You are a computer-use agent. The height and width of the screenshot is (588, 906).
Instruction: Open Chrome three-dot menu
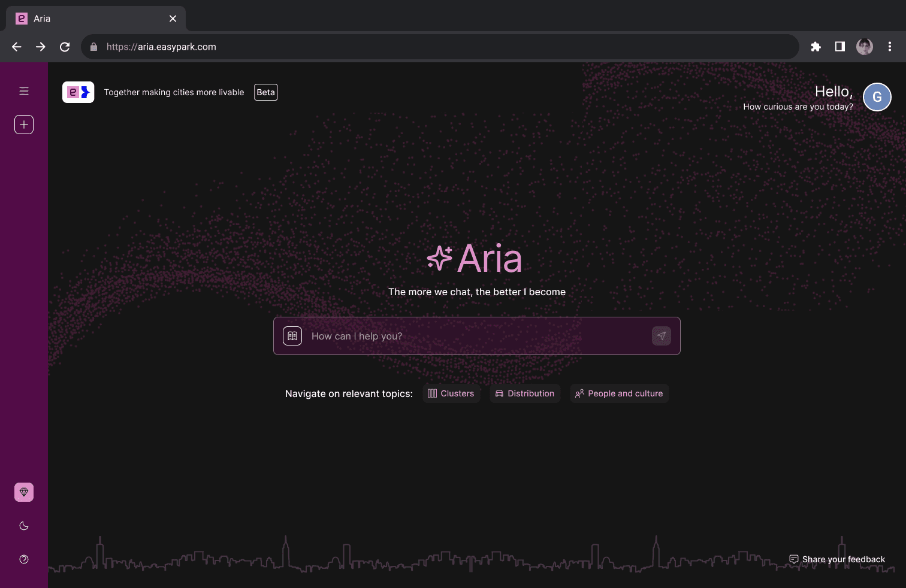tap(890, 47)
